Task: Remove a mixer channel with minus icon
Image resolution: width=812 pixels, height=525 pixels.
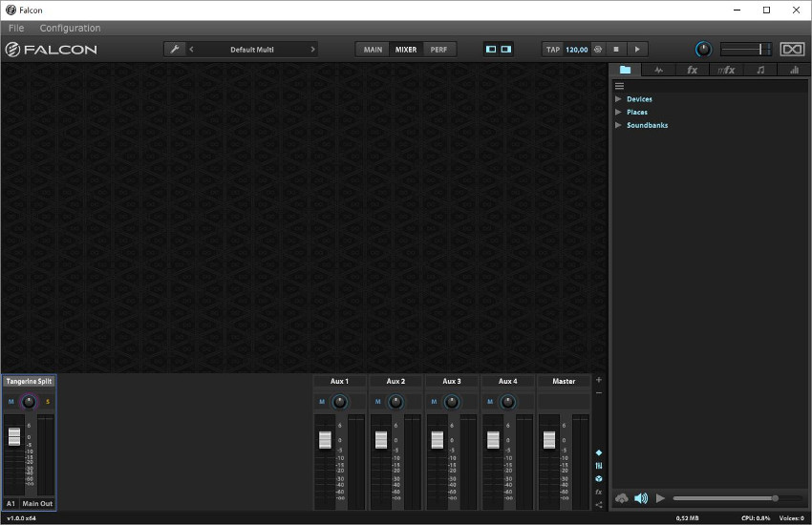Action: [x=599, y=393]
